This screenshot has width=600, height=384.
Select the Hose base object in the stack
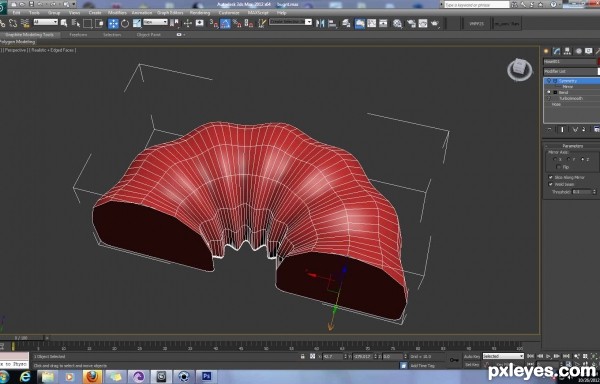pos(556,104)
